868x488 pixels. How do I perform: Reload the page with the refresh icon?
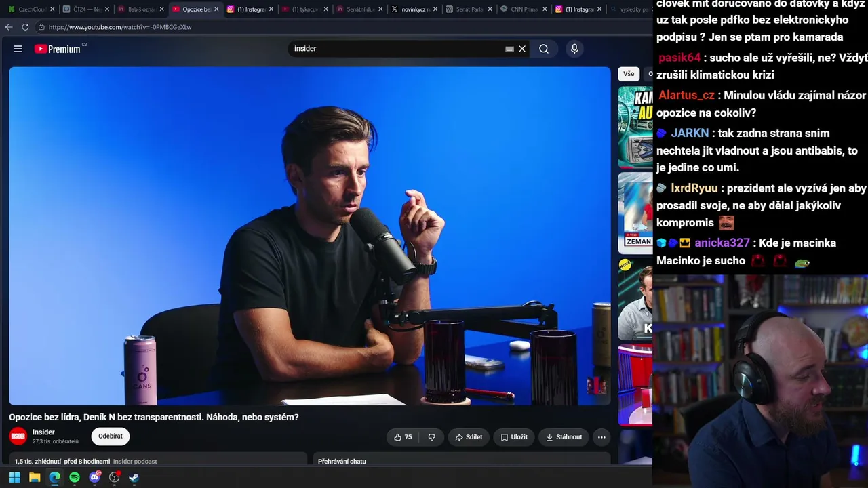25,27
